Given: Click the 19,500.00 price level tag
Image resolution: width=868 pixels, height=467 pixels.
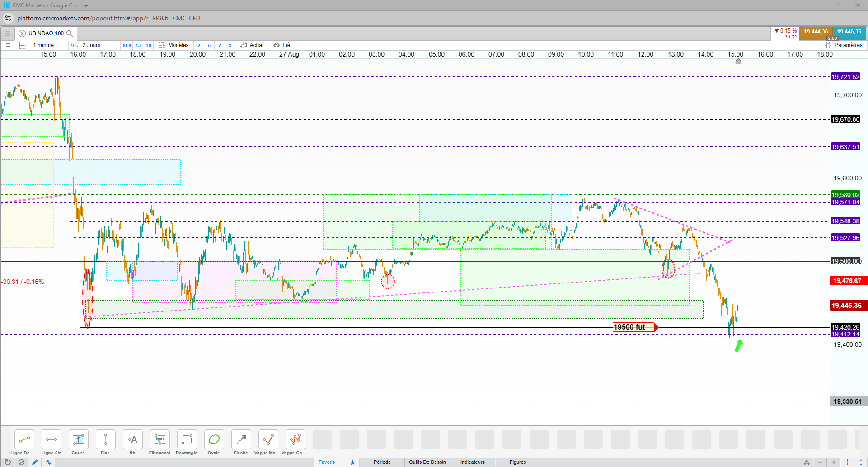Looking at the screenshot, I should click(846, 261).
